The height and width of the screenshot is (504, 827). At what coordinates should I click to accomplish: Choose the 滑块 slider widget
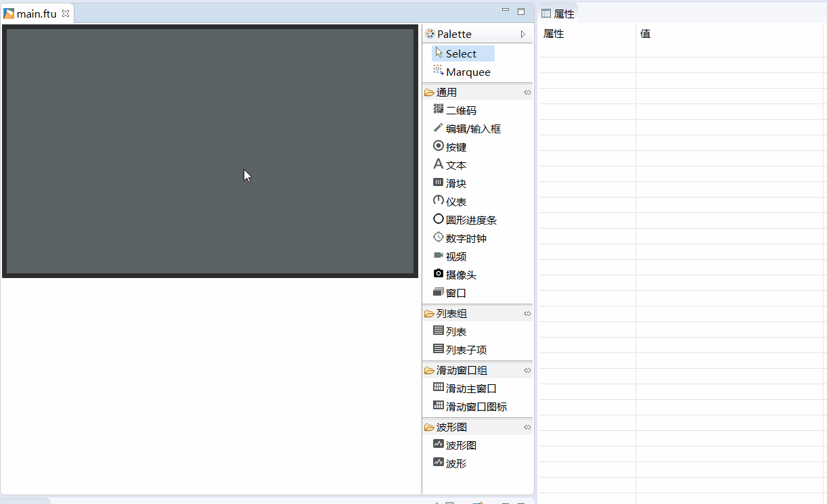[450, 183]
